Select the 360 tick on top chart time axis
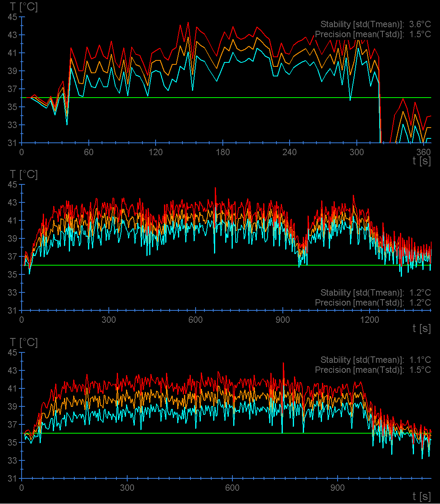Screen dimensions: 440x504 pyautogui.click(x=424, y=152)
